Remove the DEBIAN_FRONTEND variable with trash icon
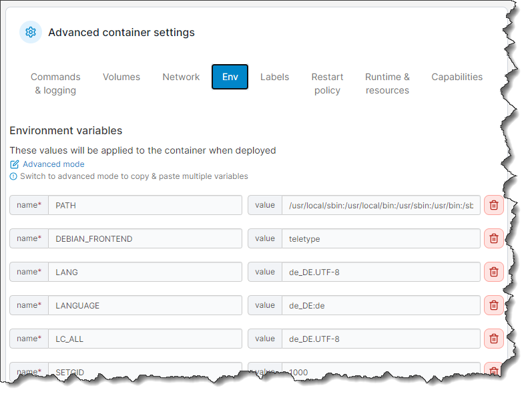532x400 pixels. [x=493, y=238]
